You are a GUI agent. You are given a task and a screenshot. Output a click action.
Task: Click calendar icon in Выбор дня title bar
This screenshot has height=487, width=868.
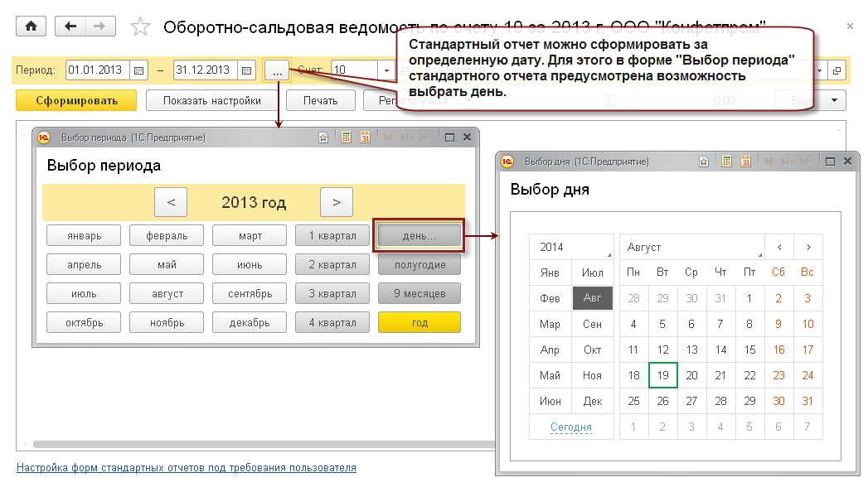click(744, 162)
